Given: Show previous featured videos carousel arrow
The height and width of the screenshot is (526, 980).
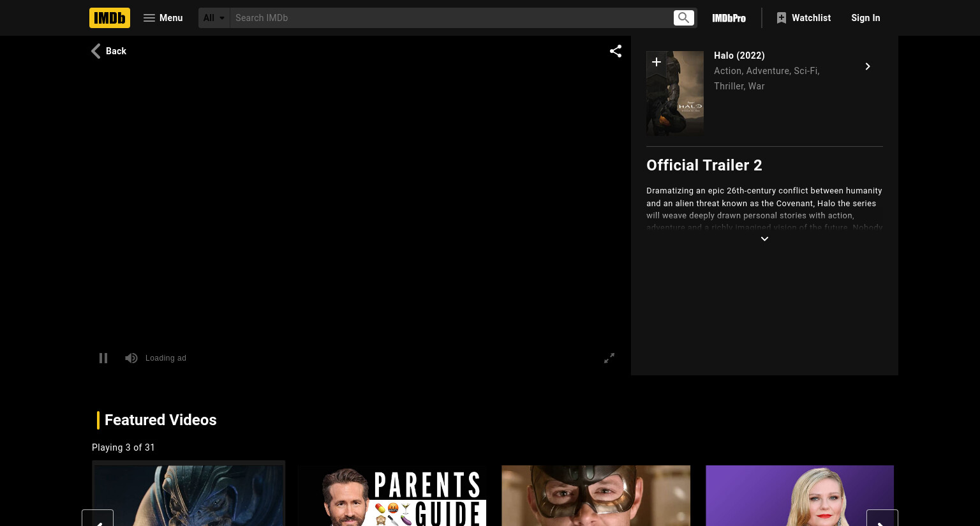Looking at the screenshot, I should pos(98,518).
